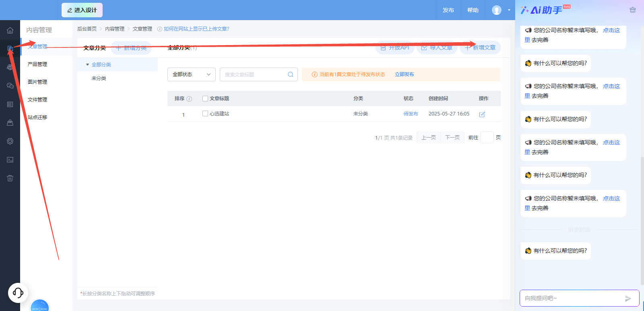The image size is (644, 311).
Task: Open the planet-shaped icon in dark sidebar
Action: (x=10, y=67)
